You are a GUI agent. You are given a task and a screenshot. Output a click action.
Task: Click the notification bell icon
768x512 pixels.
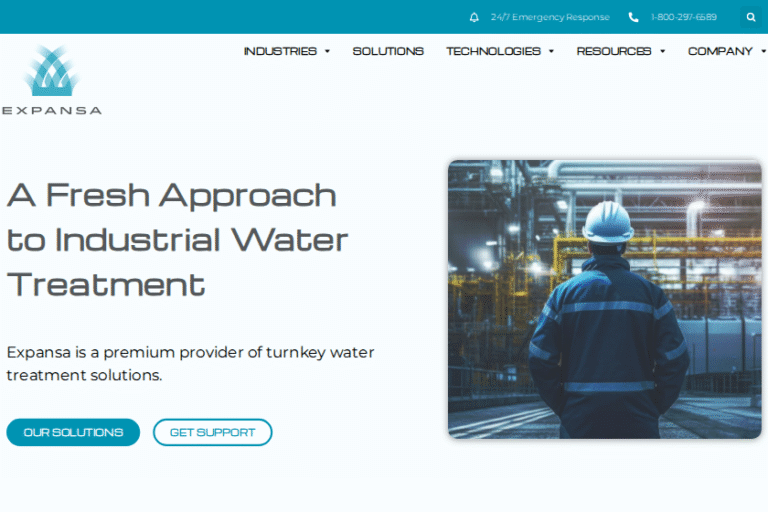474,17
